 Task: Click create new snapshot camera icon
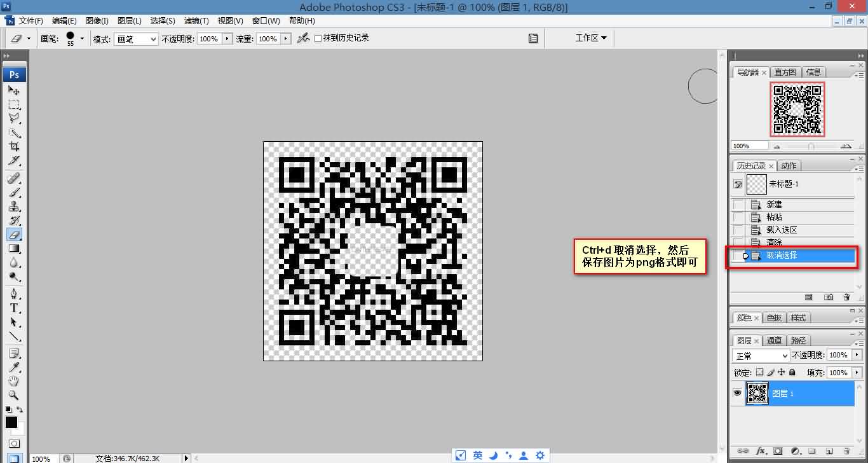point(829,297)
